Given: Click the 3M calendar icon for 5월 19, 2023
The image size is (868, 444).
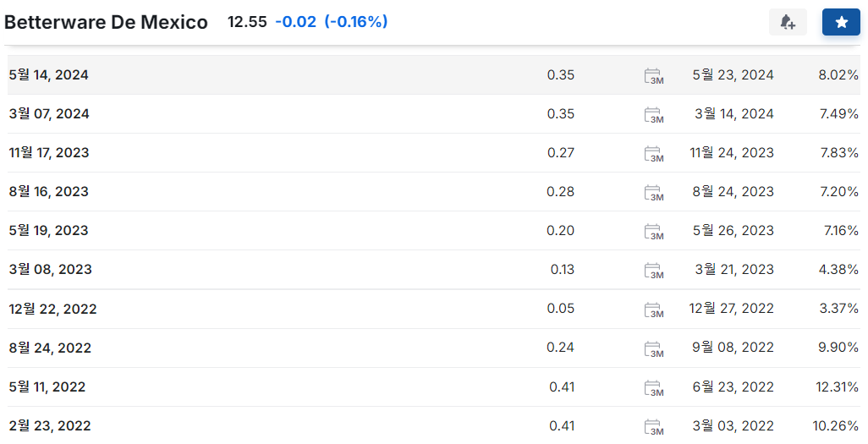Looking at the screenshot, I should [653, 232].
